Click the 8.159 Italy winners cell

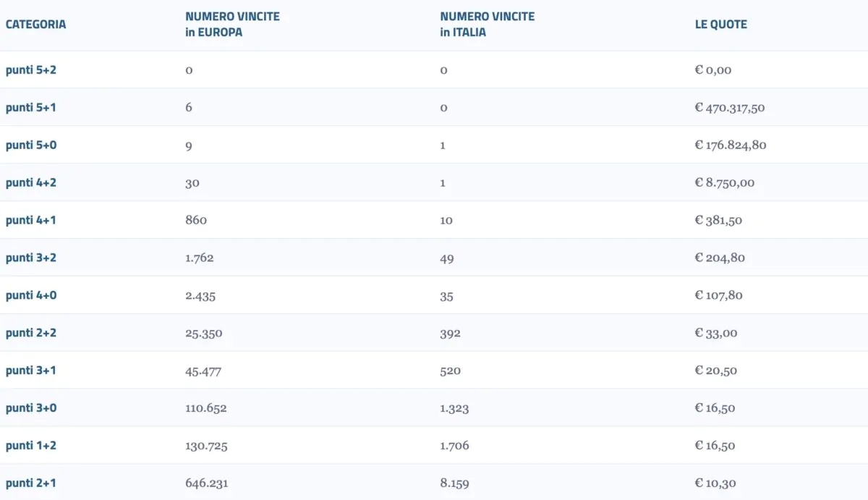[x=454, y=483]
